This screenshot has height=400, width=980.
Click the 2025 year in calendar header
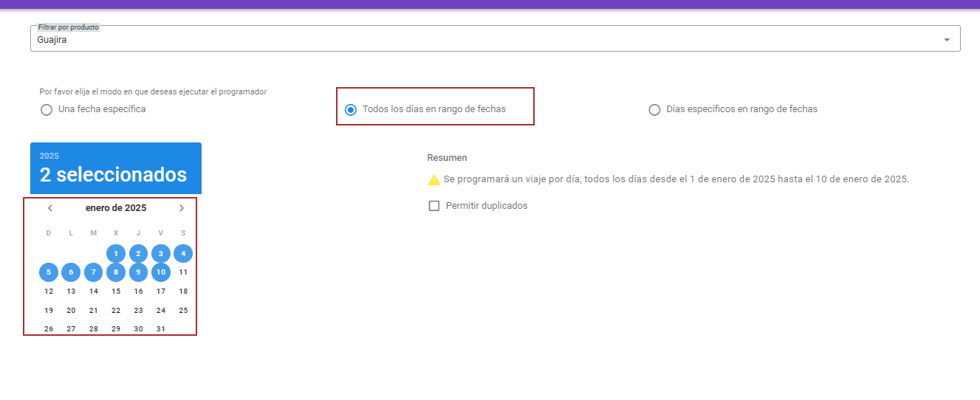49,156
